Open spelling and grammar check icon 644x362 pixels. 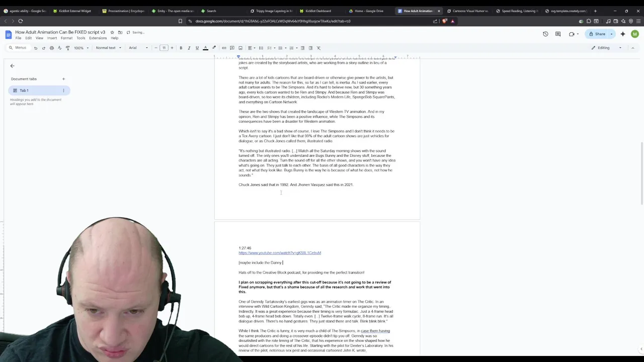59,48
